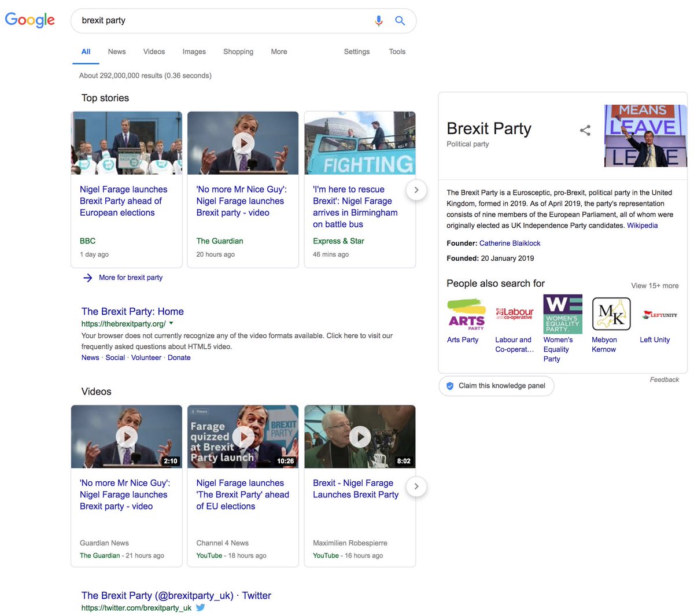Click Claim this knowledge panel button
The width and height of the screenshot is (694, 616).
496,386
